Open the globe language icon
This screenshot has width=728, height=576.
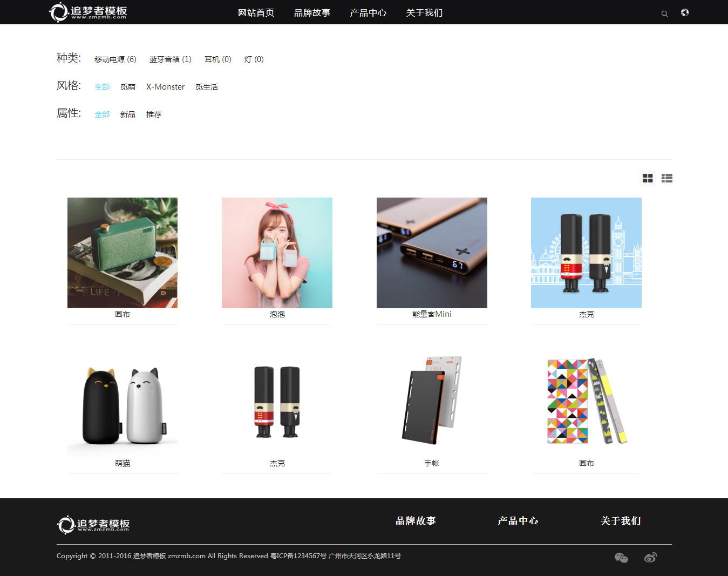click(685, 12)
